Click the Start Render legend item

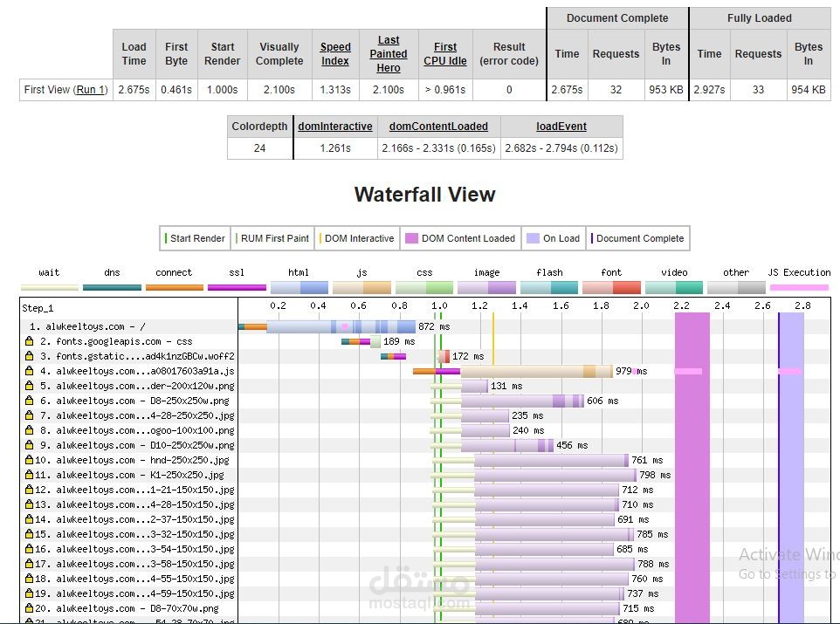(195, 238)
